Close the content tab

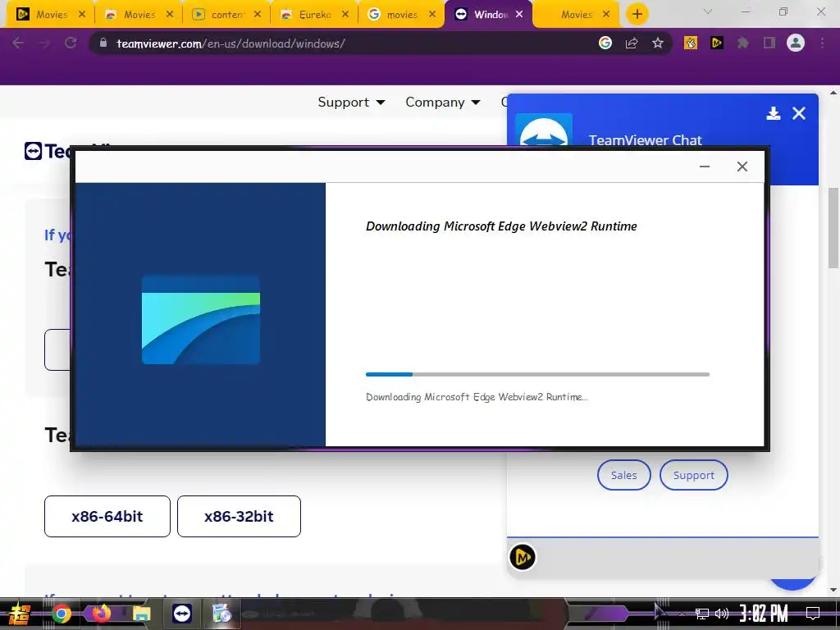[258, 15]
